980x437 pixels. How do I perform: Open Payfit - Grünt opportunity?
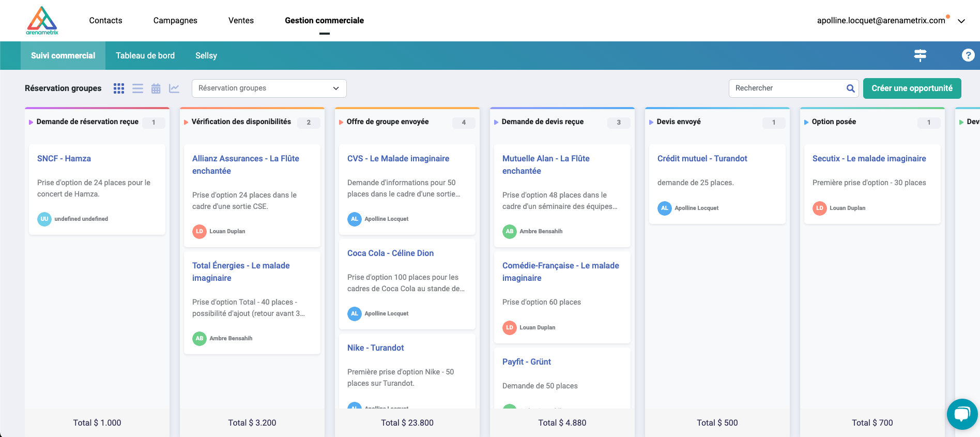(x=527, y=361)
